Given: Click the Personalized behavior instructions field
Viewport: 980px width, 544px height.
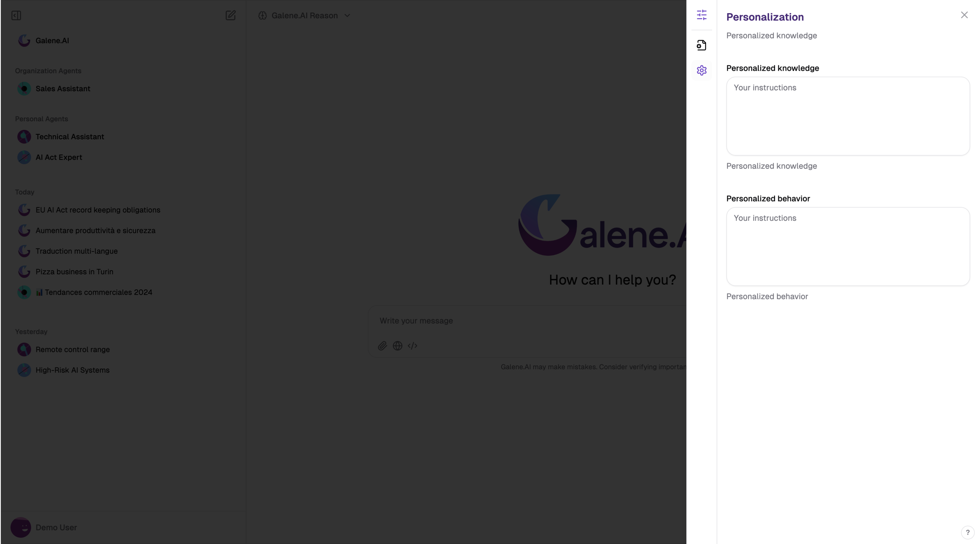Looking at the screenshot, I should pos(848,246).
